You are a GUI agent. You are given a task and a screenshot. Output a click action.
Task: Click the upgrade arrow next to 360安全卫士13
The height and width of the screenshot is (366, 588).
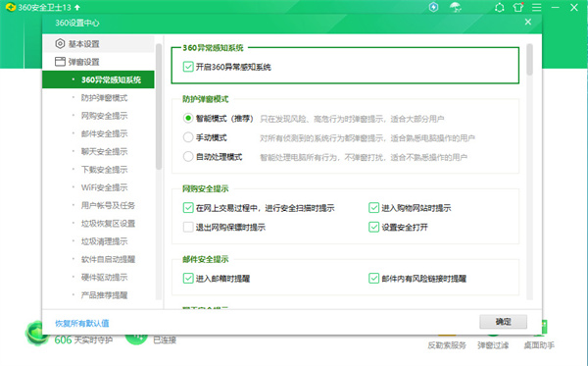pyautogui.click(x=77, y=7)
